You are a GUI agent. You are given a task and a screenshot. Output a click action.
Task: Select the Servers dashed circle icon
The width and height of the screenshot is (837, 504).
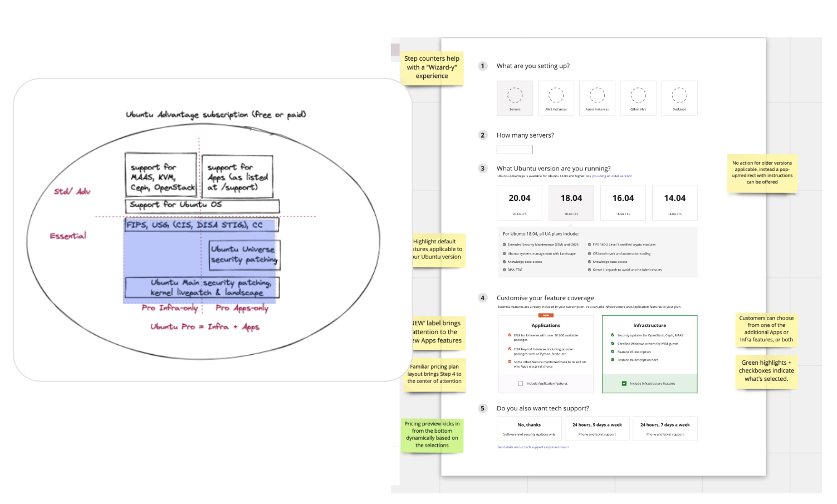pyautogui.click(x=515, y=95)
